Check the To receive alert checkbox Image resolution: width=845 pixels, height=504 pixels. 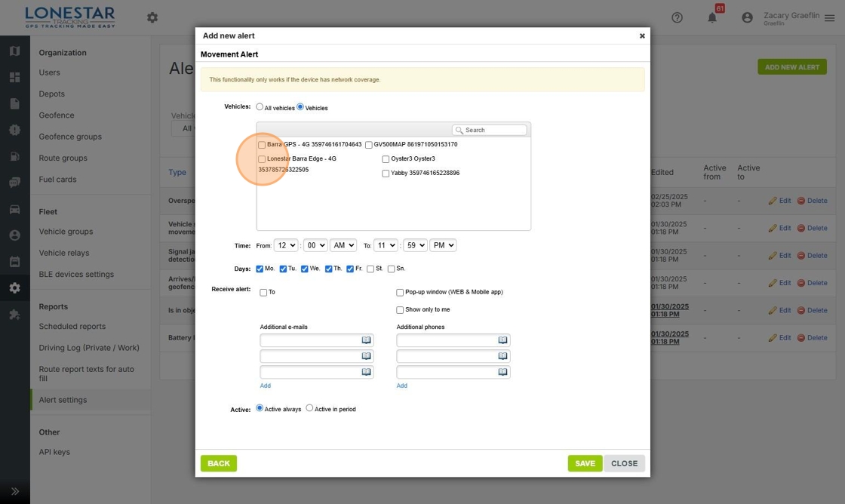(263, 293)
